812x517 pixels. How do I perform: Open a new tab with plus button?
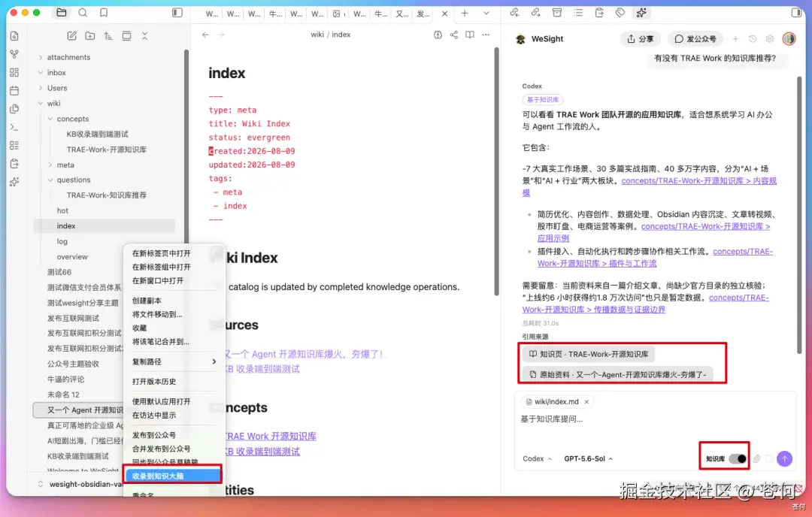pyautogui.click(x=465, y=13)
